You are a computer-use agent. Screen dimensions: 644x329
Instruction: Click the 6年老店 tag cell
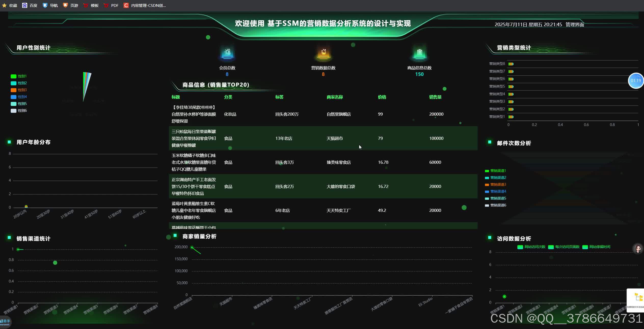(283, 210)
